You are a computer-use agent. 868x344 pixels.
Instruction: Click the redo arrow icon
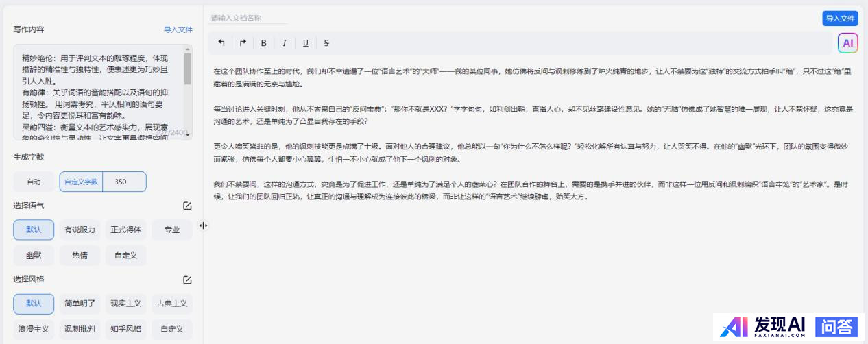(x=242, y=43)
